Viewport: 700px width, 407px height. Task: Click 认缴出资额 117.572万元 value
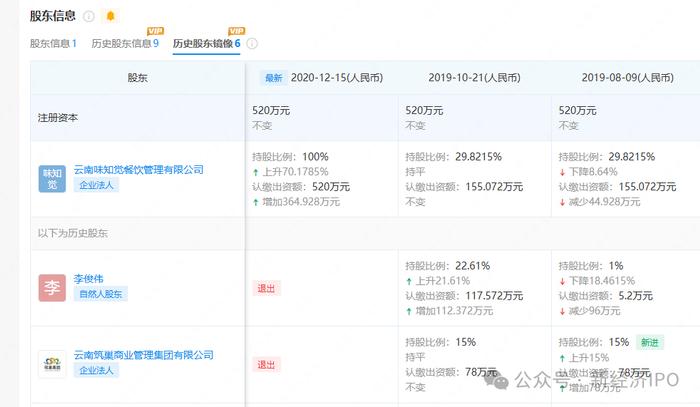tap(464, 296)
